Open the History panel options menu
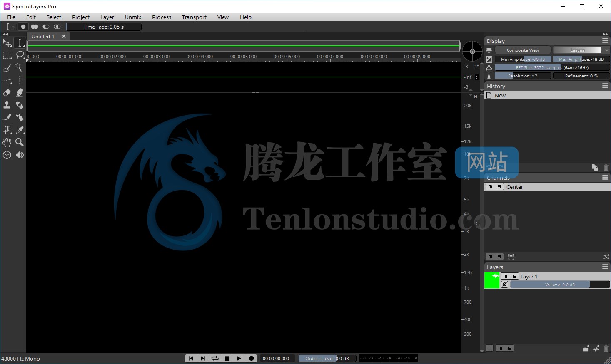 (x=605, y=86)
